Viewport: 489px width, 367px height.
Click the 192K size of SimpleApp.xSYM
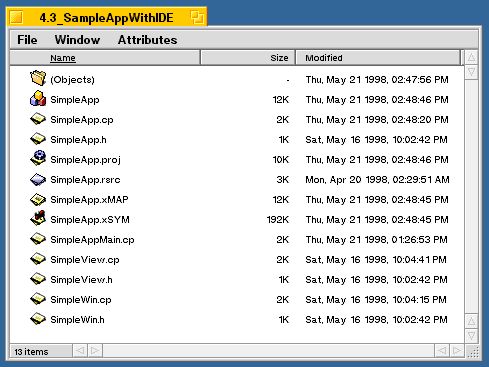pyautogui.click(x=278, y=220)
